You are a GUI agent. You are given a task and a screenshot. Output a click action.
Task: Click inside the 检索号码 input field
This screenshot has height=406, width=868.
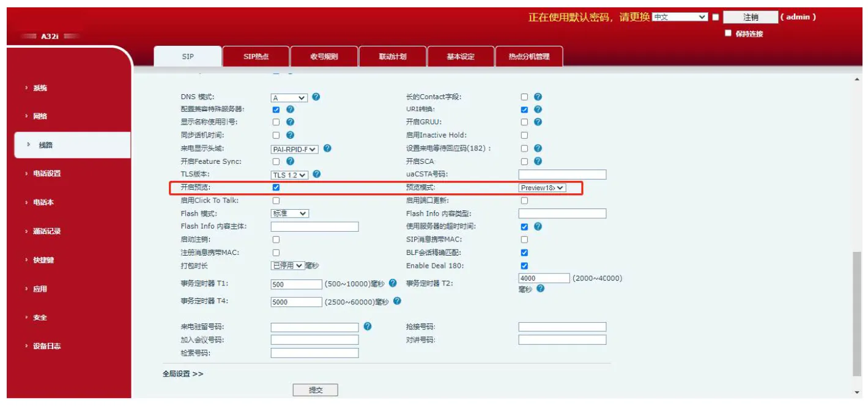313,353
